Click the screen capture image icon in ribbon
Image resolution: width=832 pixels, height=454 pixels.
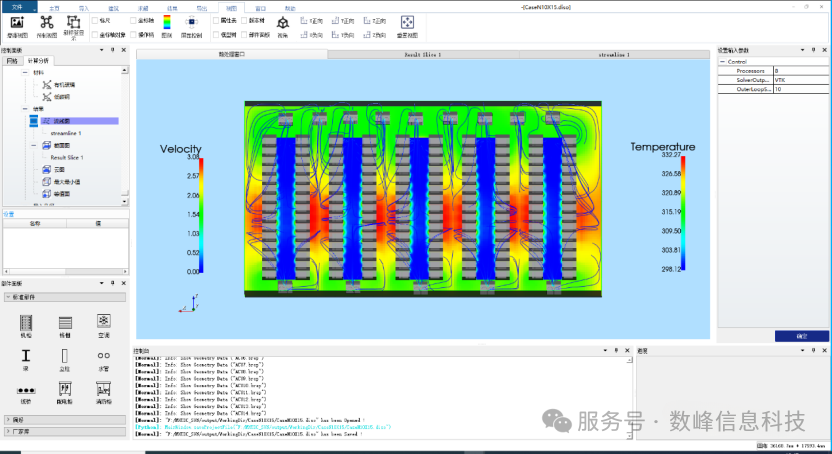coord(18,22)
